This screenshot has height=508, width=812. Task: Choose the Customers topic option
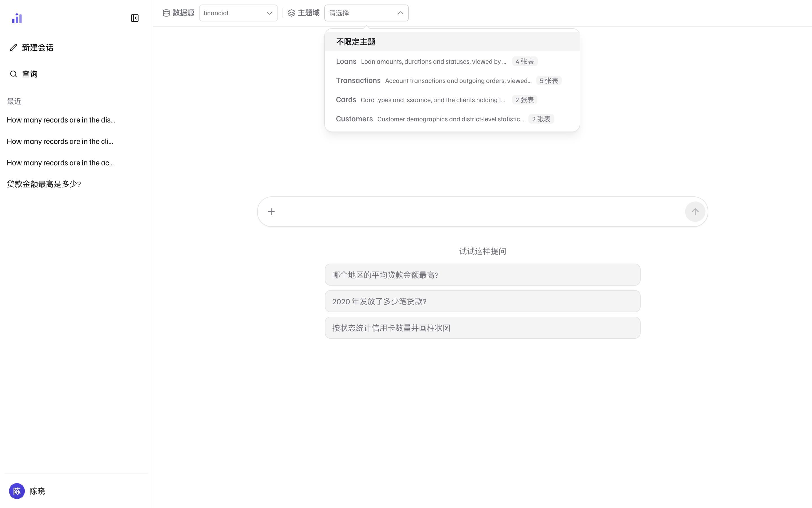click(452, 119)
